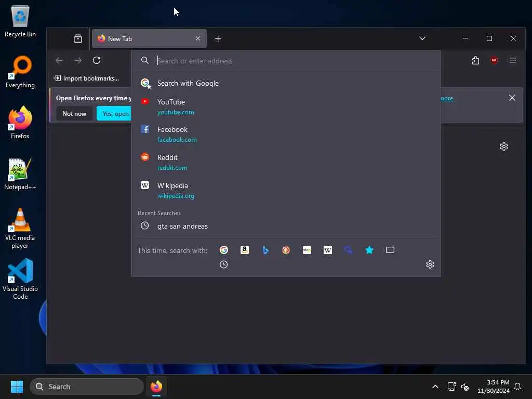This screenshot has width=532, height=399.
Task: Click the Firefox taskbar icon
Action: point(156,387)
